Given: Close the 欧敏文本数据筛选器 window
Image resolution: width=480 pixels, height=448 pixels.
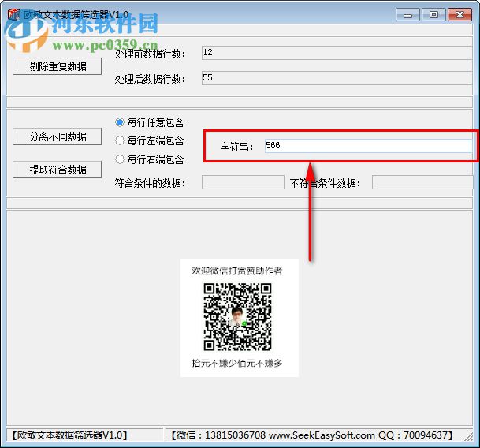Looking at the screenshot, I should click(460, 15).
